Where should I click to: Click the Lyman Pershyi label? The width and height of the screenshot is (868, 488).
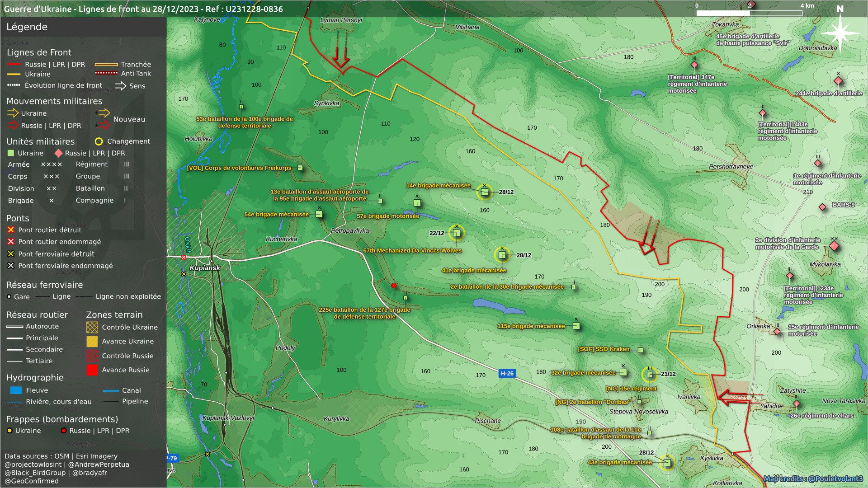point(341,20)
